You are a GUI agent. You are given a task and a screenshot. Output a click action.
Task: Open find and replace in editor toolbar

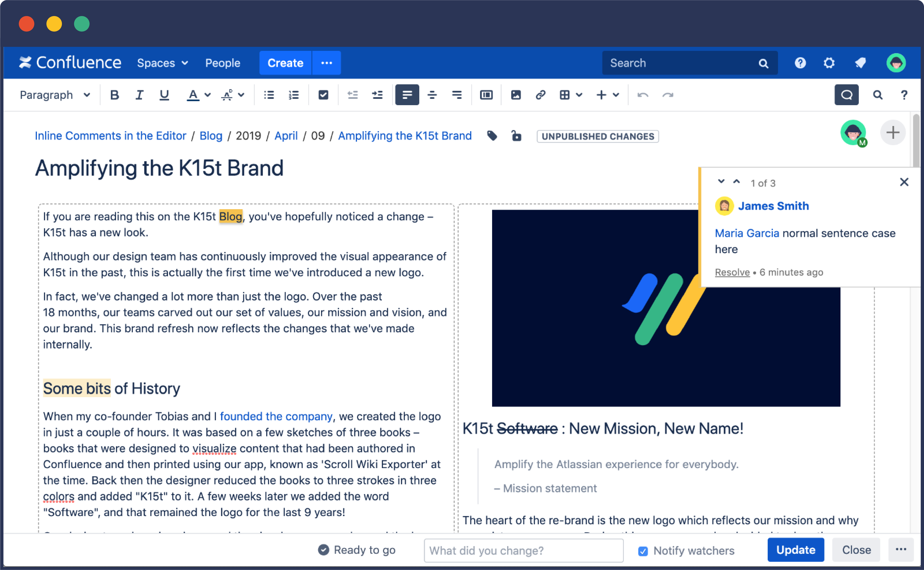878,95
